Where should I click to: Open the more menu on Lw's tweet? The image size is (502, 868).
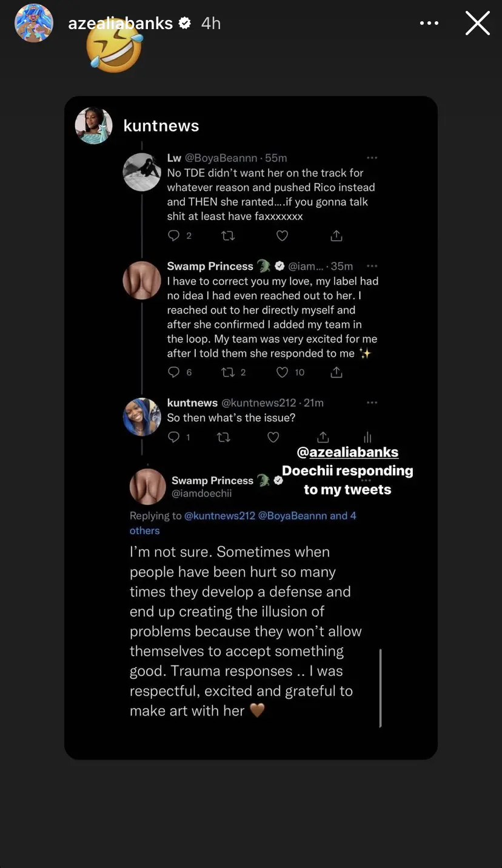coord(372,158)
